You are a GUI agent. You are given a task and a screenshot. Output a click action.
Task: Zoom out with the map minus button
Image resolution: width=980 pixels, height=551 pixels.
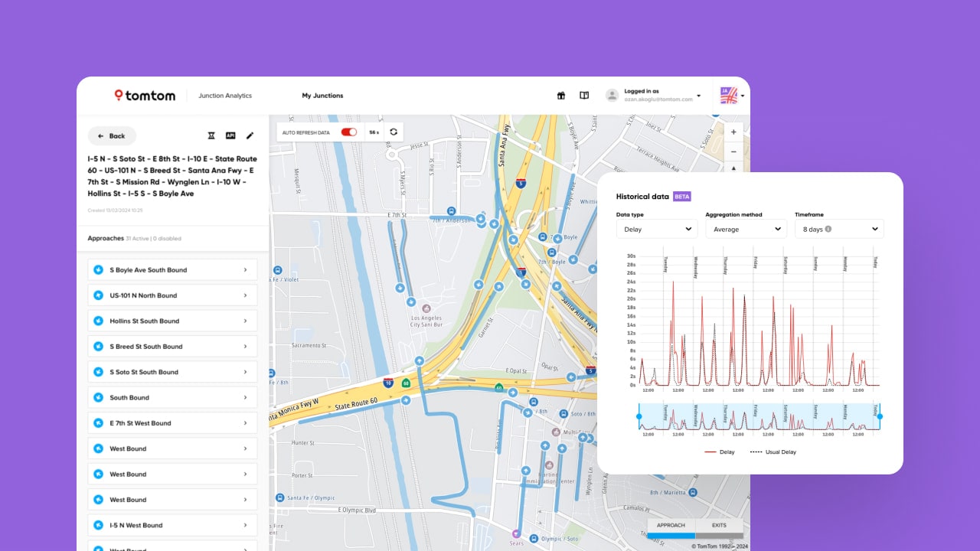point(733,152)
